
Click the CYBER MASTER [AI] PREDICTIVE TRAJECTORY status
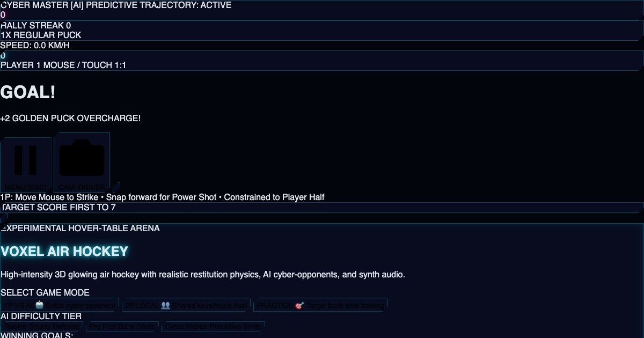click(x=116, y=5)
